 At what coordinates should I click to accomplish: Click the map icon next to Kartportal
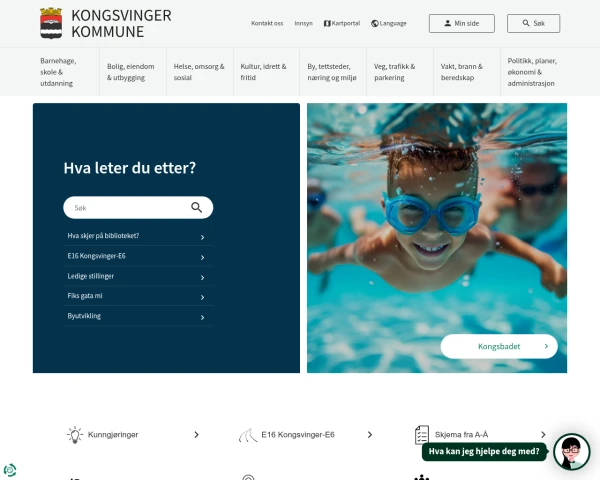pos(327,23)
